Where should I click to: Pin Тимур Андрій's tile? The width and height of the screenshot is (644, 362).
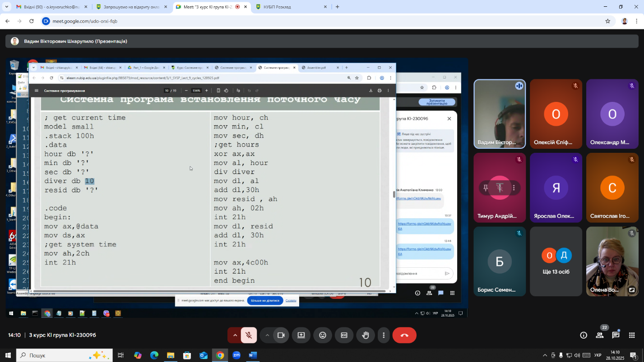click(486, 188)
